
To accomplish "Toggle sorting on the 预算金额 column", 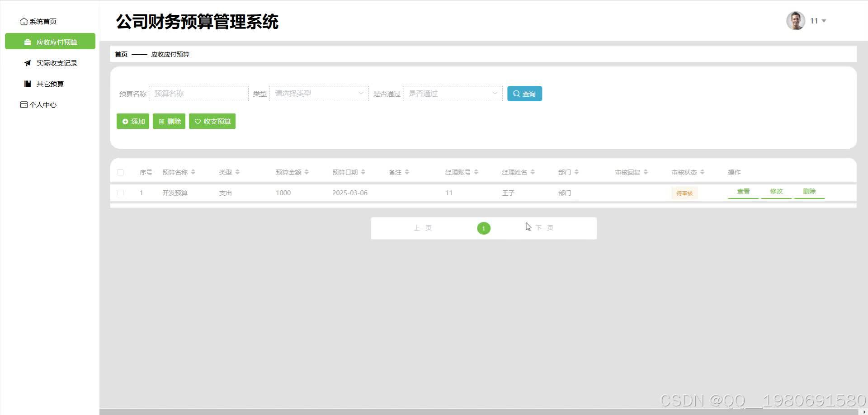I will (x=307, y=172).
